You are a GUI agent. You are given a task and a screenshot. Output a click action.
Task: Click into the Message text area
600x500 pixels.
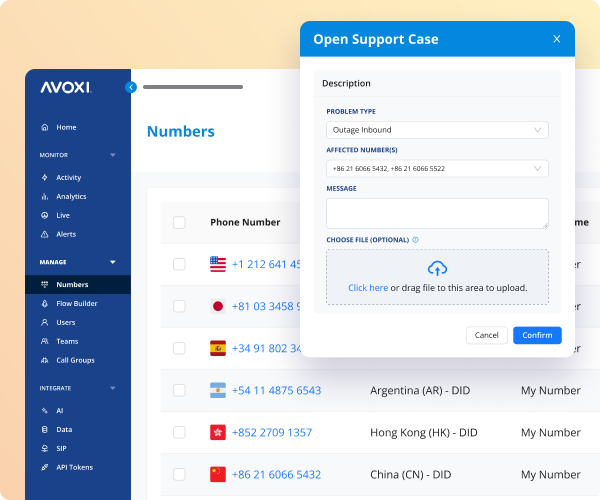437,213
